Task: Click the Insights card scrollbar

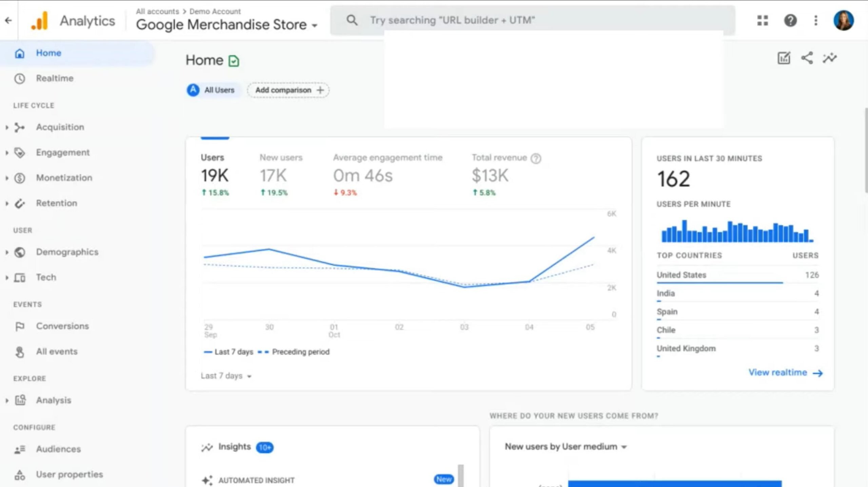Action: (x=461, y=475)
